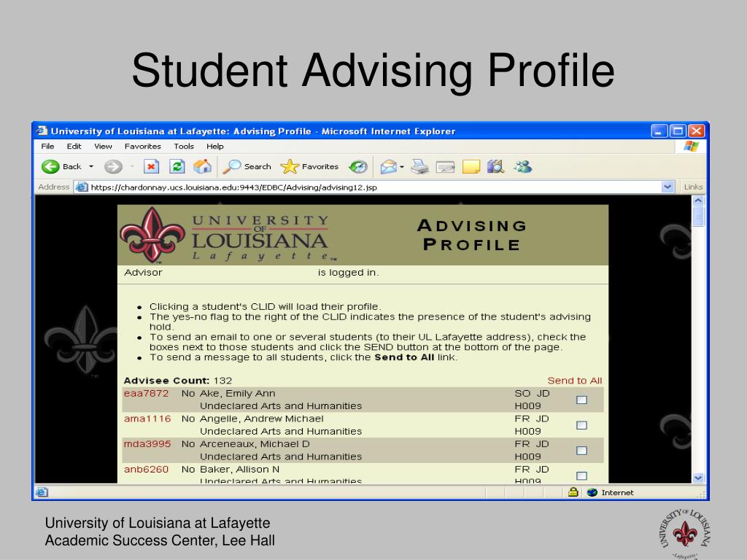Open the Forward button history dropdown
The width and height of the screenshot is (747, 560).
pos(132,167)
